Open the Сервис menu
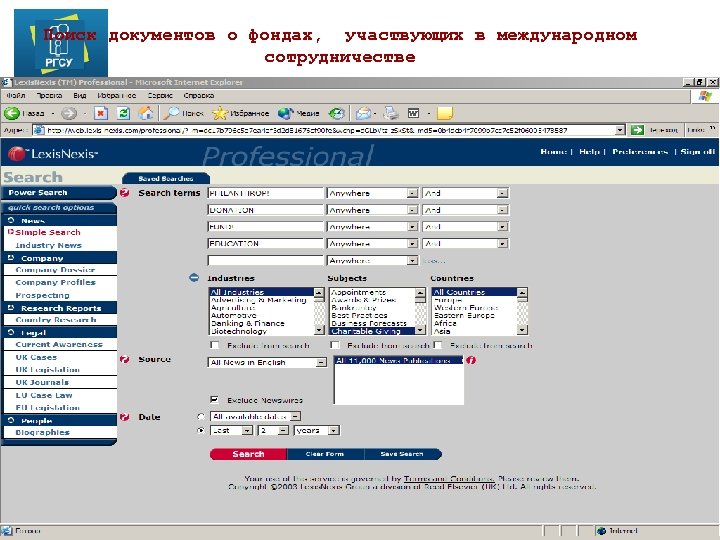The width and height of the screenshot is (720, 540). (x=160, y=96)
